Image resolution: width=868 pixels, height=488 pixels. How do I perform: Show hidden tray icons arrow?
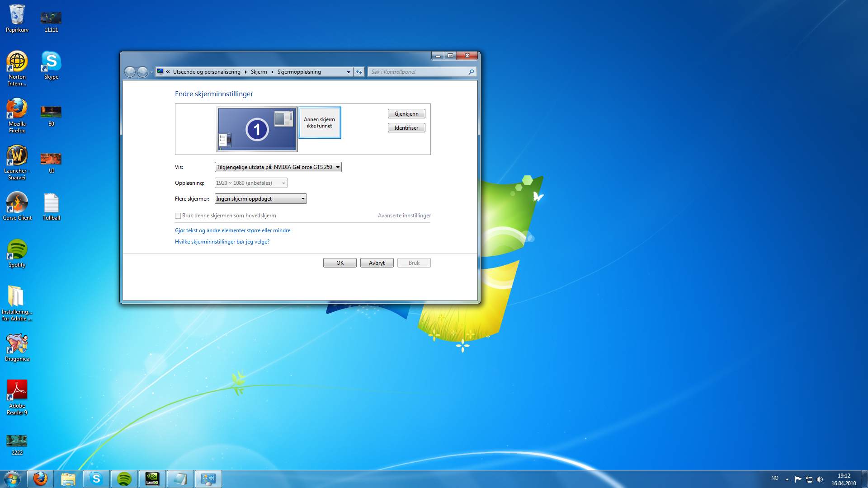[787, 479]
